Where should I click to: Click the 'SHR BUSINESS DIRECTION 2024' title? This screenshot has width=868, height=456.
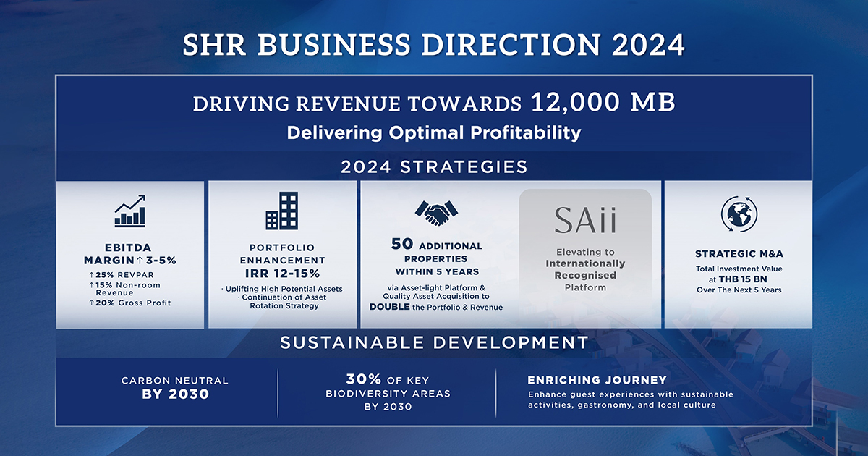point(433,45)
